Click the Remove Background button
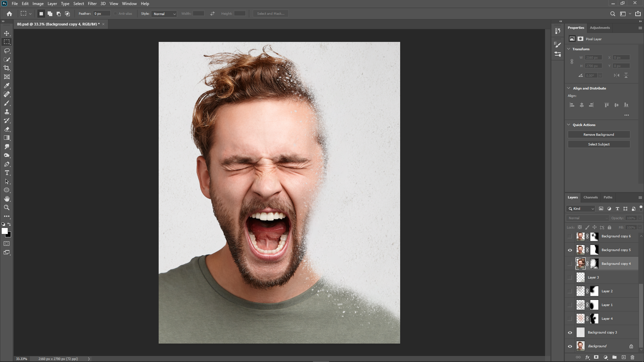The image size is (644, 362). click(x=599, y=135)
